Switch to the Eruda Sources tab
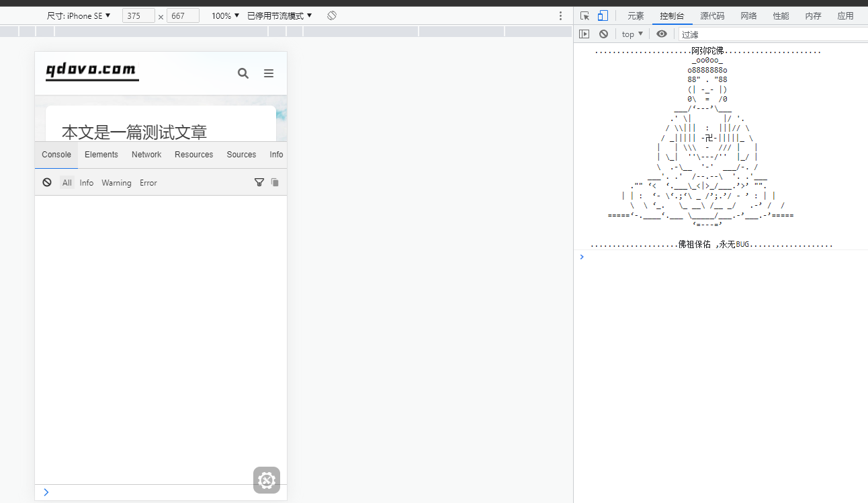The image size is (868, 503). (241, 155)
